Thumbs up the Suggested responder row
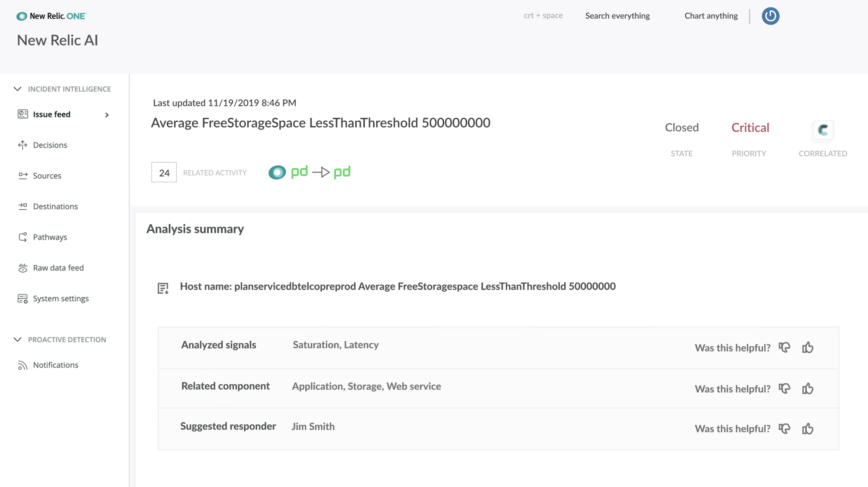868x487 pixels. [808, 428]
